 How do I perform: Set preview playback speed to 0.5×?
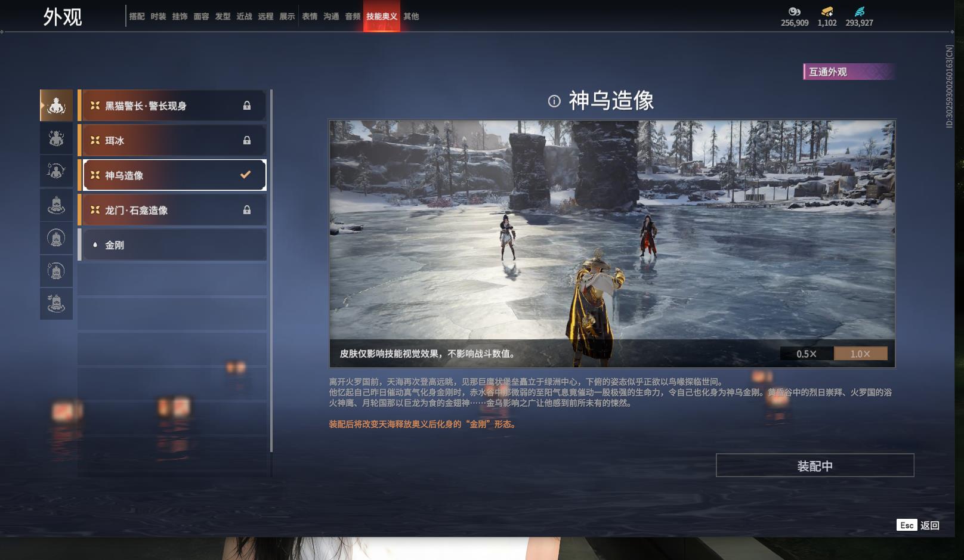[807, 354]
